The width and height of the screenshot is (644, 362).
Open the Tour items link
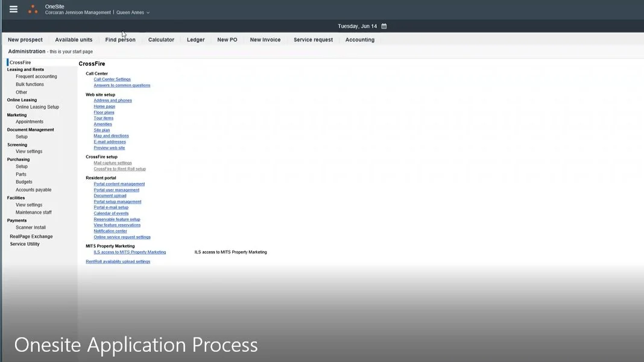point(104,118)
